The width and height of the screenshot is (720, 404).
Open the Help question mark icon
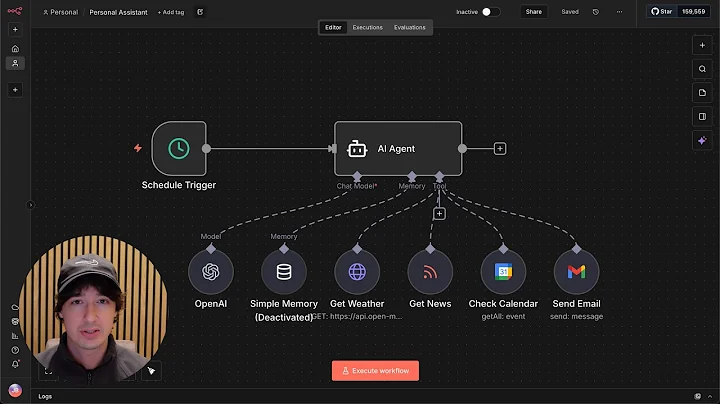[15, 350]
